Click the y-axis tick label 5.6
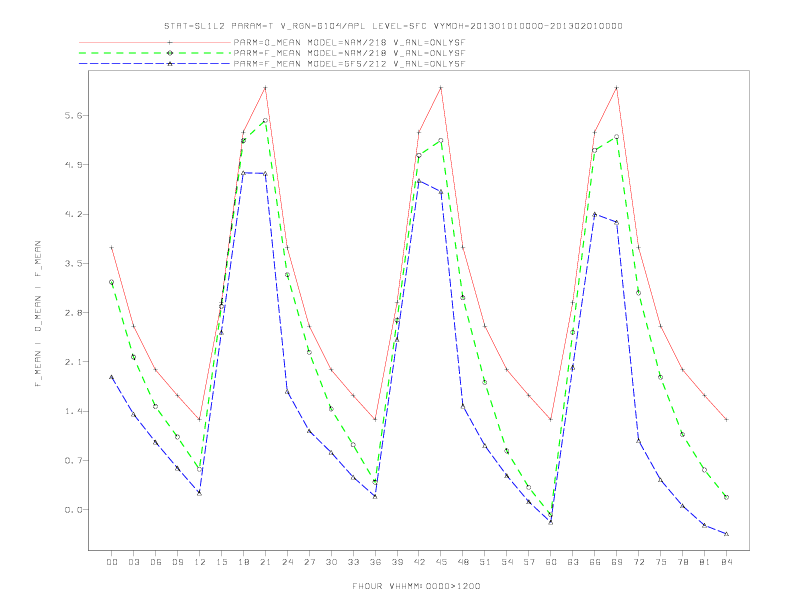The height and width of the screenshot is (612, 792). click(73, 116)
